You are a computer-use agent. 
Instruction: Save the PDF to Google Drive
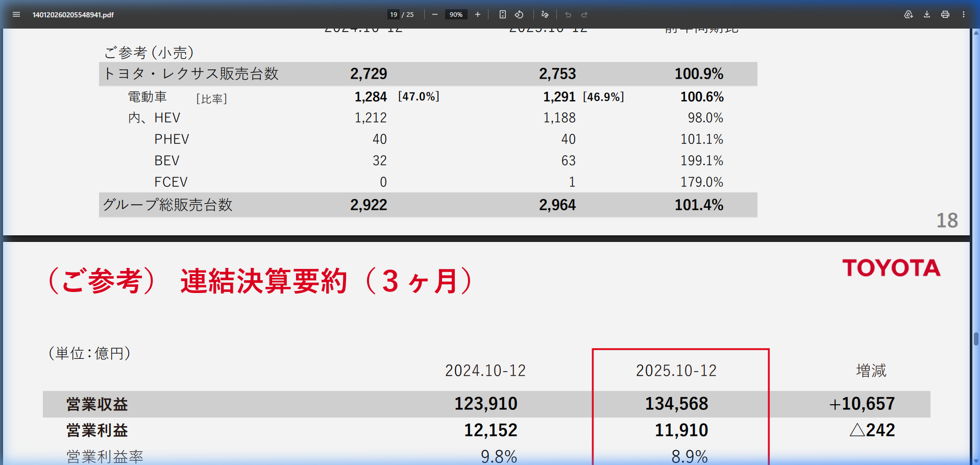point(909,14)
